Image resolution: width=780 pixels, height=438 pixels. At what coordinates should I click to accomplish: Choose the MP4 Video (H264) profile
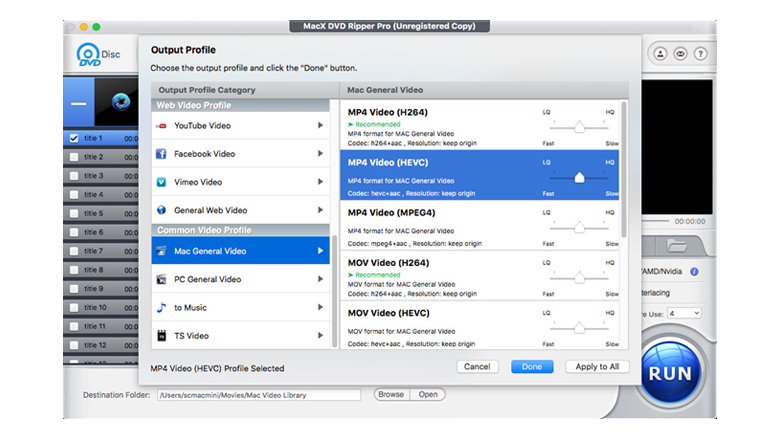pos(480,125)
